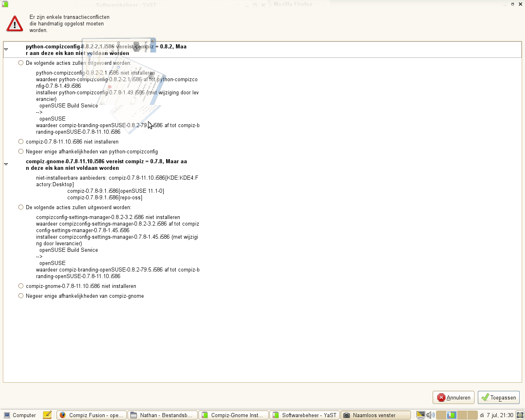Click the Annuleren button
The height and width of the screenshot is (420, 525).
click(454, 397)
